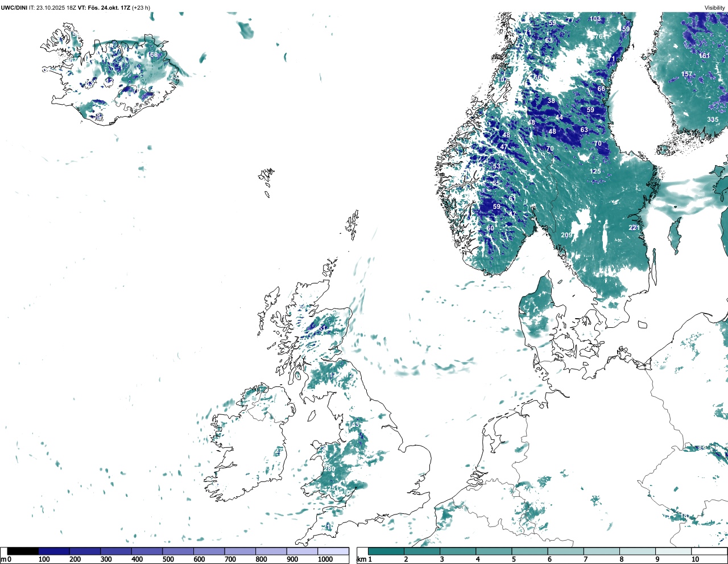Click the '168' value over Iceland

[152, 55]
